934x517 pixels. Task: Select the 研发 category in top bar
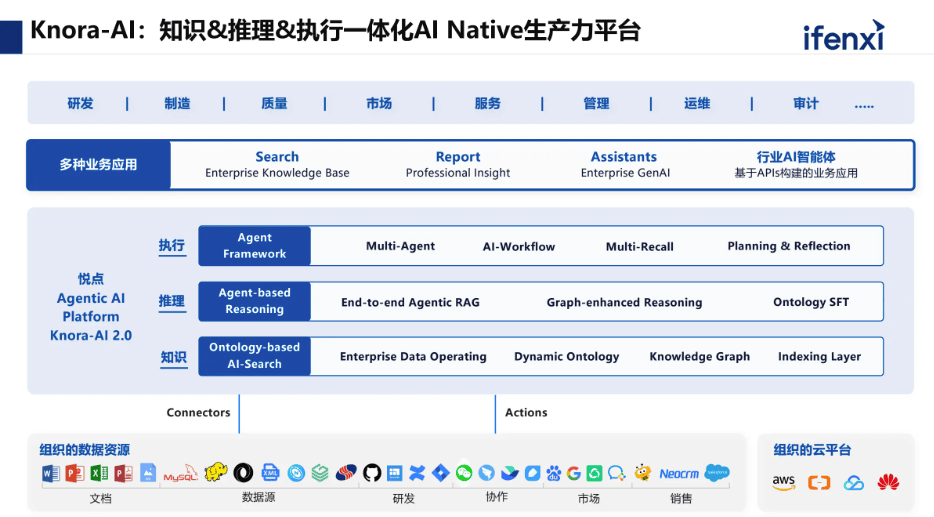point(80,103)
